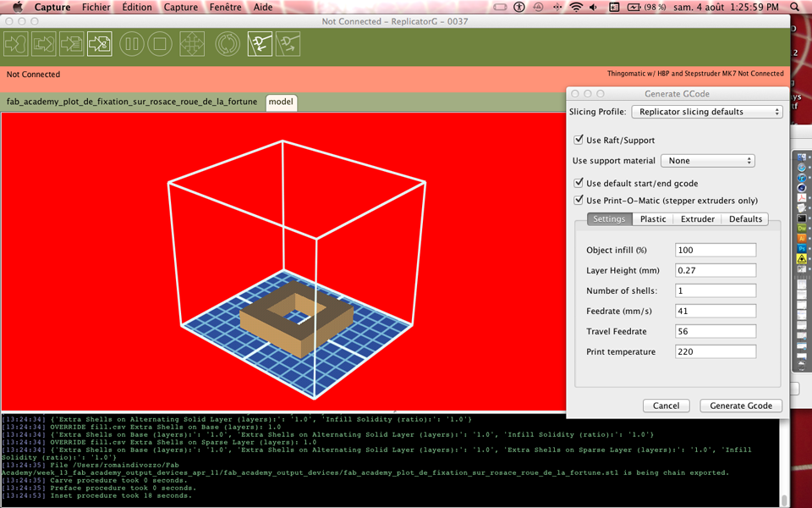Click 'Inset procedure took 18 seconds' log line
This screenshot has height=508, width=812.
click(121, 495)
